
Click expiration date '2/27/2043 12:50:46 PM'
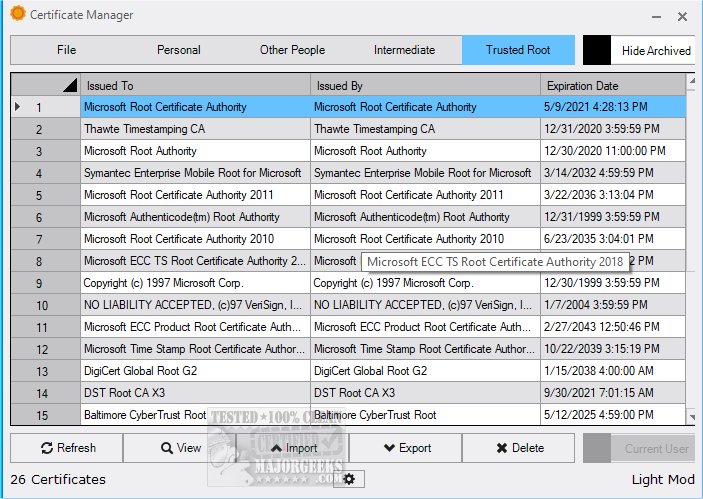(613, 327)
